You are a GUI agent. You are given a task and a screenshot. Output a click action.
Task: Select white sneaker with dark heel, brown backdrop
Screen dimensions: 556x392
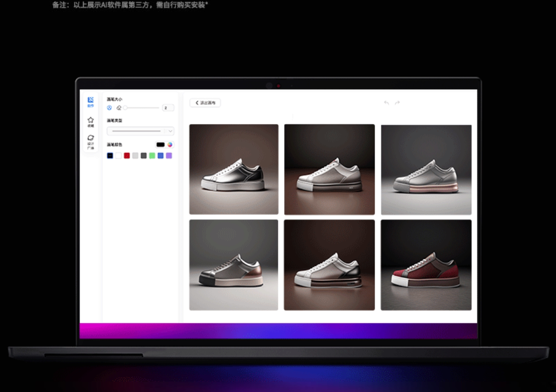330,265
